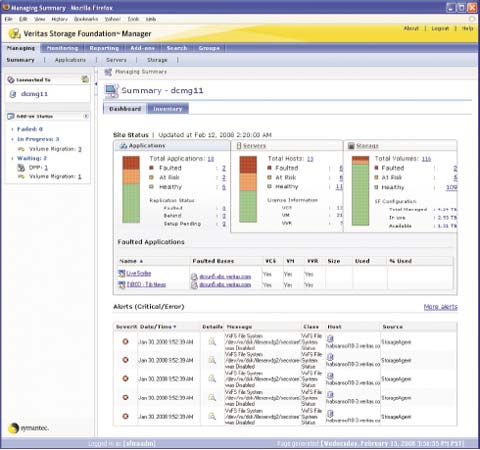Open the Monitoring main tab

click(x=62, y=48)
